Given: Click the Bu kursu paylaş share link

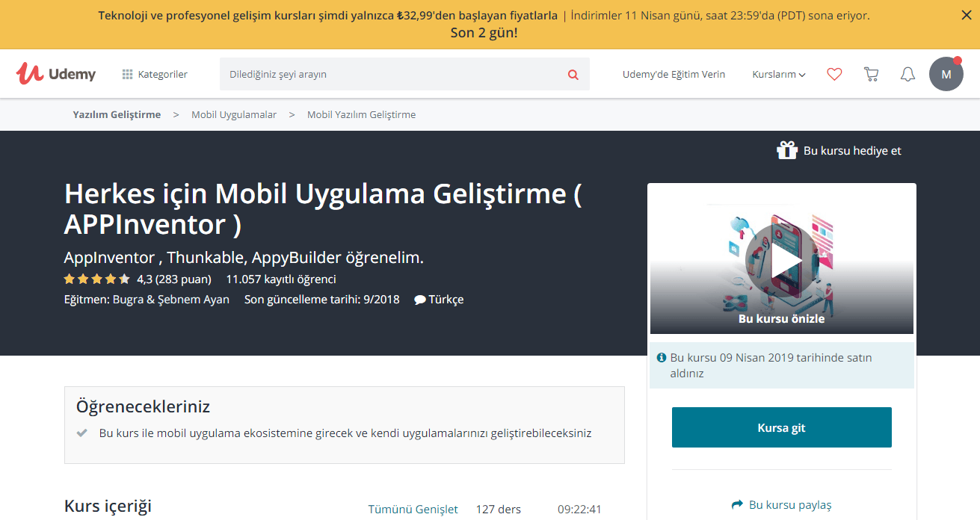Looking at the screenshot, I should pyautogui.click(x=781, y=505).
